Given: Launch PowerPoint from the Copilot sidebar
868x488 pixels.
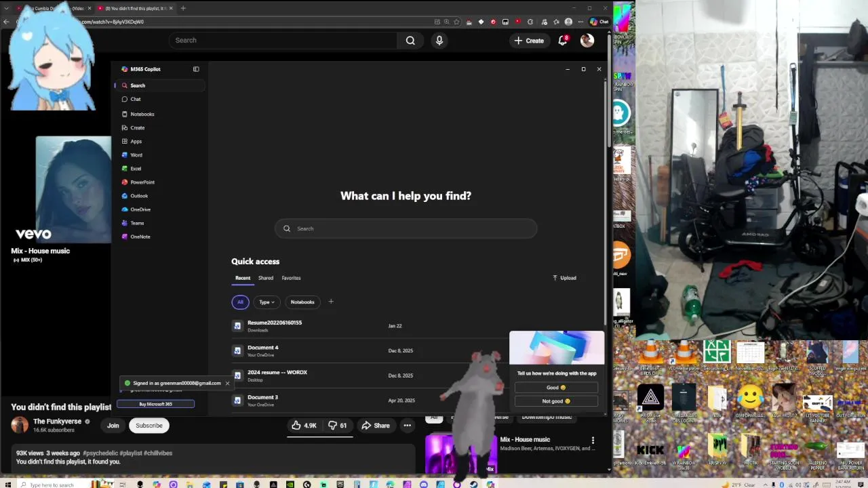Looking at the screenshot, I should [142, 182].
